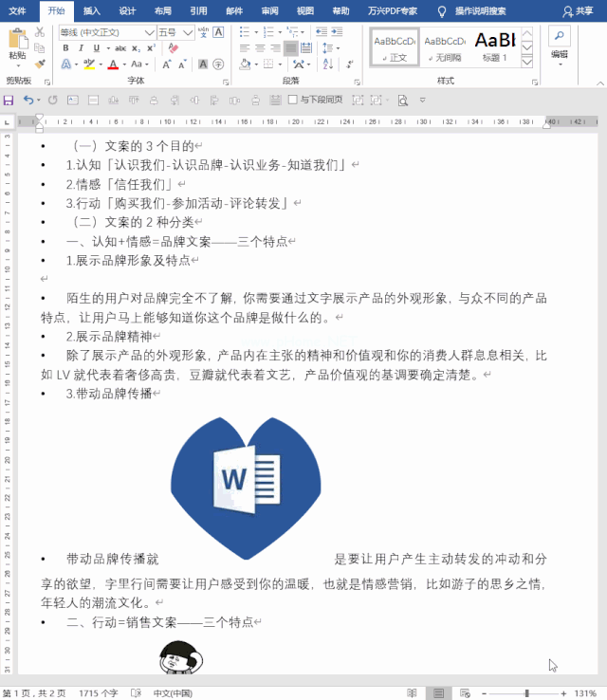This screenshot has width=607, height=700.
Task: Click the underline button
Action: 97,47
